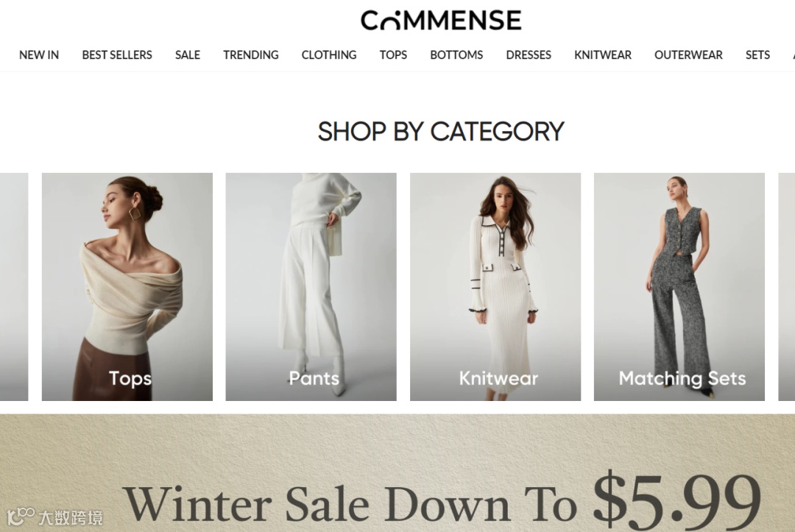Viewport: 795px width, 532px height.
Task: Open the Knitwear category card
Action: pos(495,287)
